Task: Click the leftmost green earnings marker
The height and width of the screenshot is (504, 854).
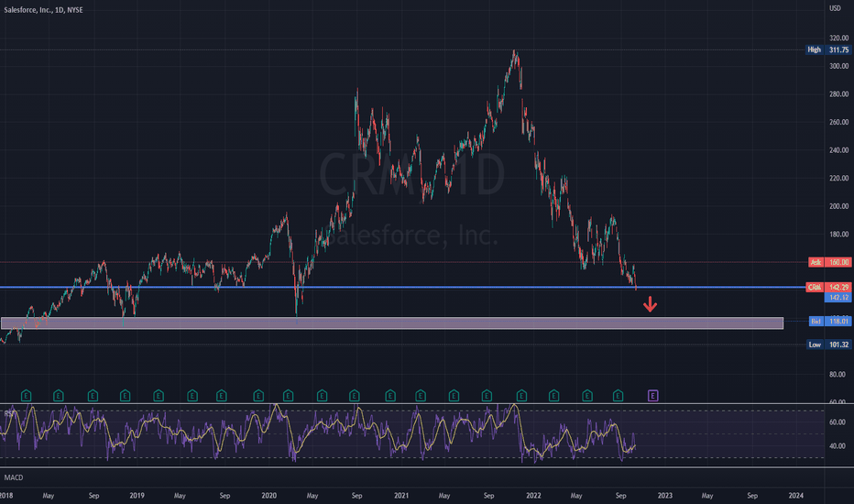Action: [26, 396]
